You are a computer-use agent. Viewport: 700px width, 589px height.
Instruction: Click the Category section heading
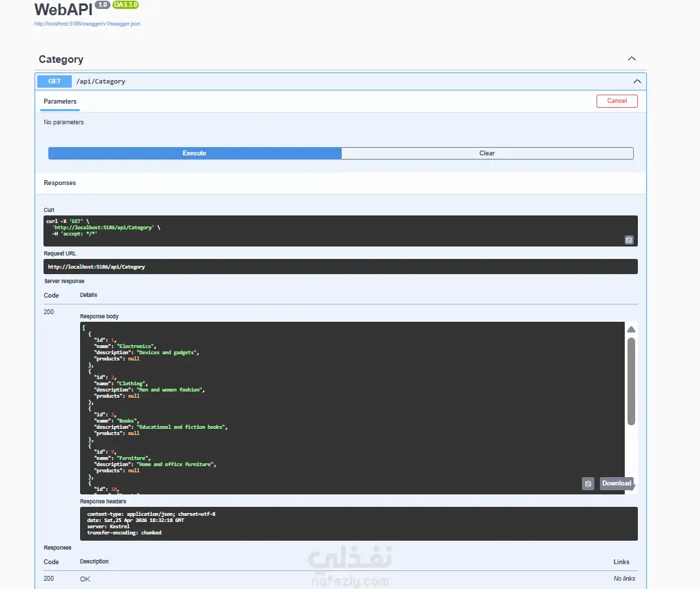(61, 59)
